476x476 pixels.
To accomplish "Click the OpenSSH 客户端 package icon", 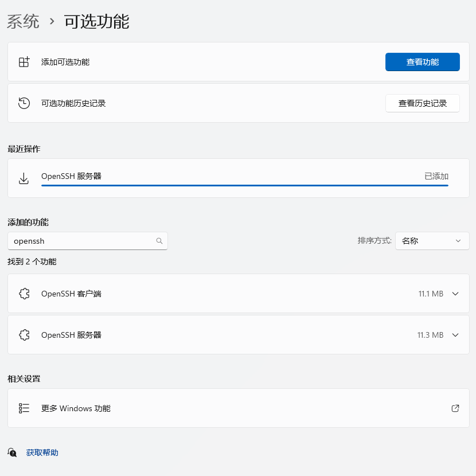I will point(24,294).
